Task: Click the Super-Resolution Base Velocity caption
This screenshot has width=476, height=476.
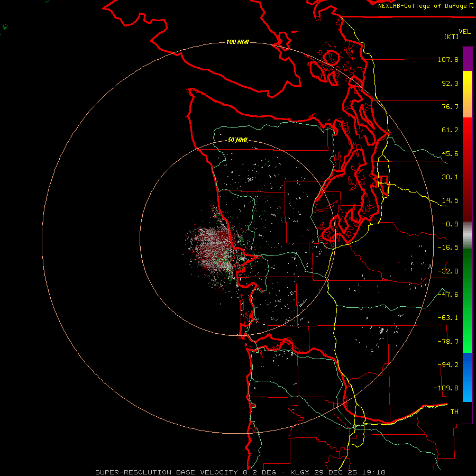Action: pyautogui.click(x=240, y=472)
